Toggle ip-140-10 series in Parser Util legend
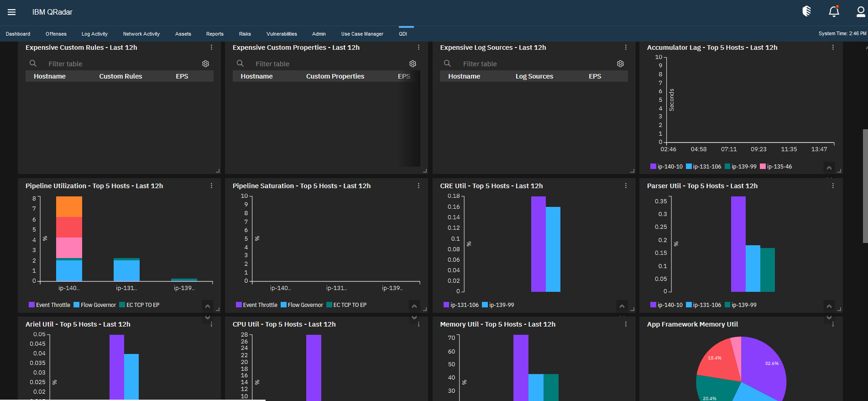 666,305
